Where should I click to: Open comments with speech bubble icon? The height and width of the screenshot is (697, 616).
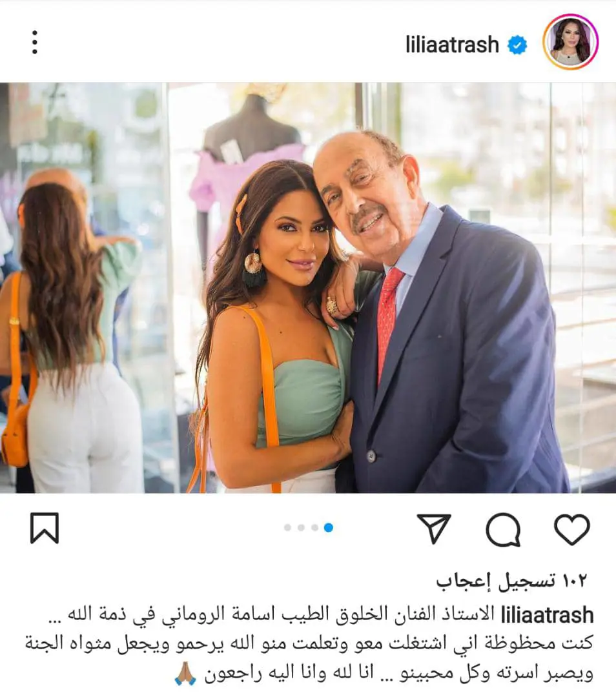pyautogui.click(x=503, y=529)
